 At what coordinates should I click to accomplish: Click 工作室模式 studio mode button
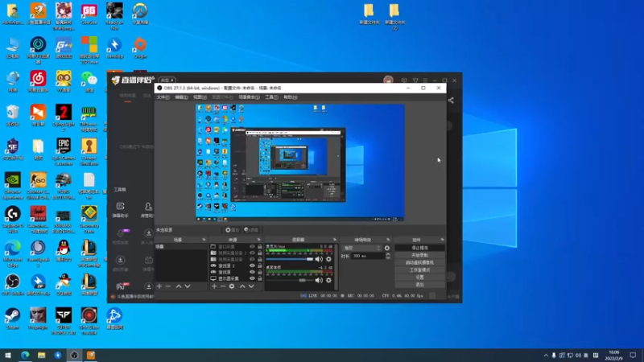coord(419,270)
